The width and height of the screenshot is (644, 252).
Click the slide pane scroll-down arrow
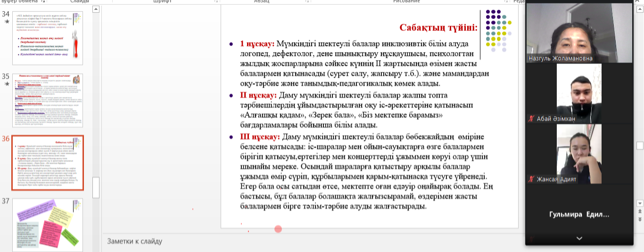tap(640, 203)
